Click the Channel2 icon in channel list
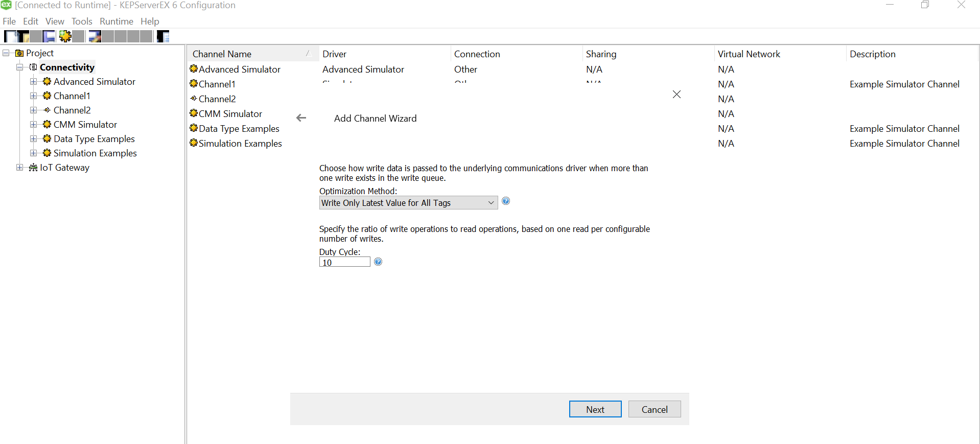 click(194, 99)
